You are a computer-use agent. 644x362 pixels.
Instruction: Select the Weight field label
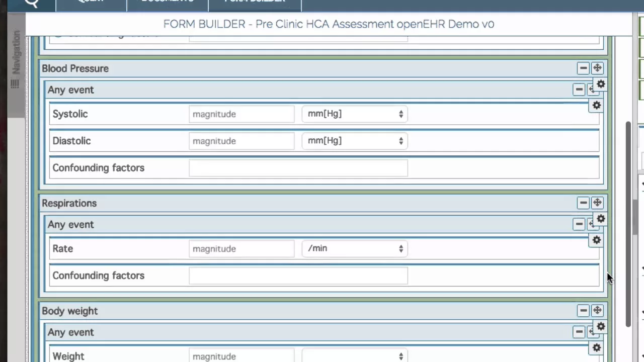coord(68,356)
